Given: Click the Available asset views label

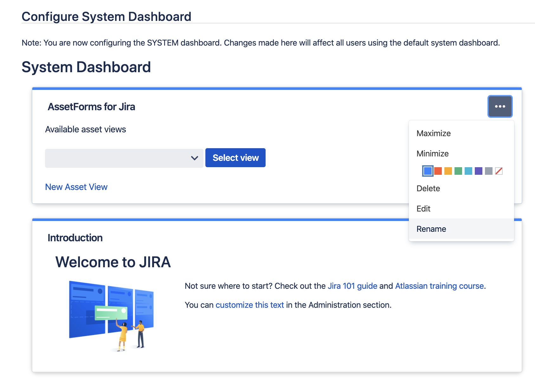Looking at the screenshot, I should (86, 129).
